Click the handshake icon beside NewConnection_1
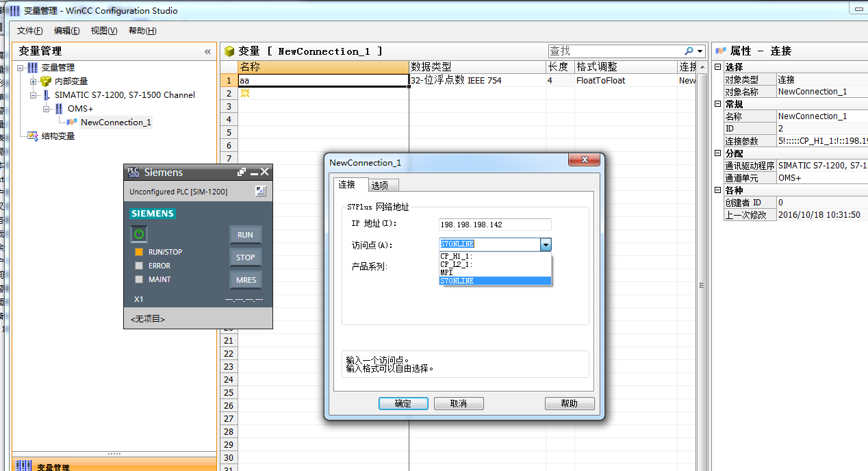Screen dimensions: 868x471 coord(71,122)
